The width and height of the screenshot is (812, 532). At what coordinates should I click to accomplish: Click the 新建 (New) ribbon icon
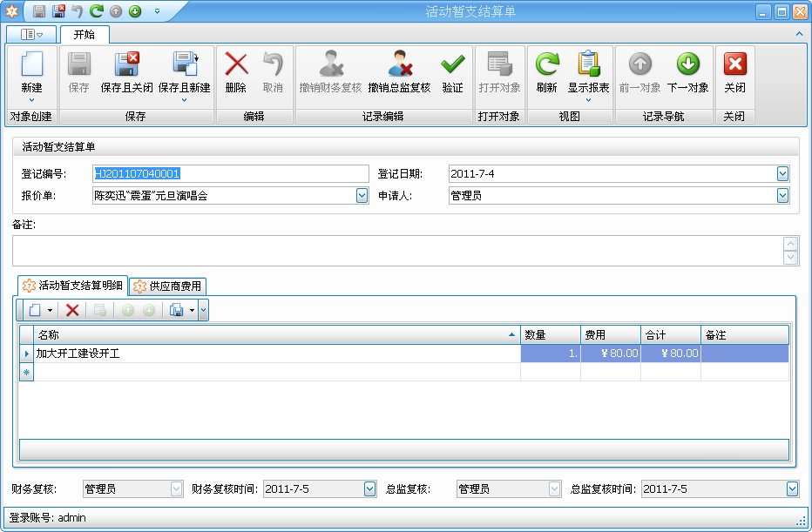(31, 64)
